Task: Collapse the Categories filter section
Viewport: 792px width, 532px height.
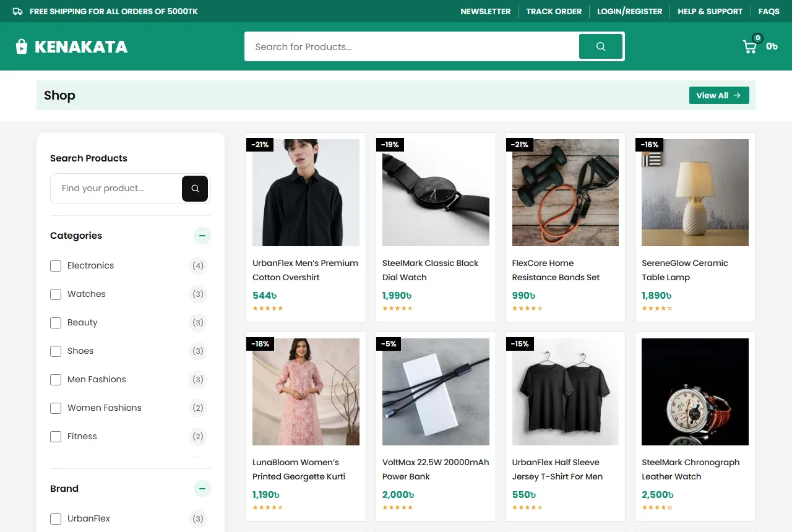Action: tap(202, 236)
